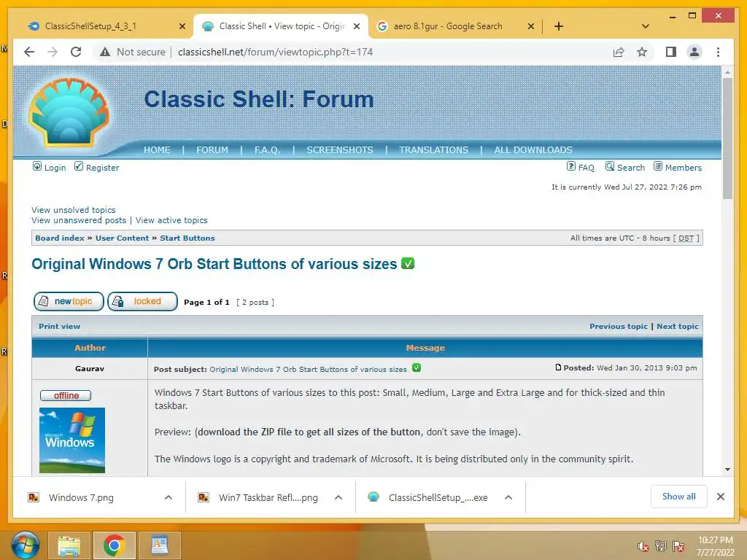Close the ClassicShellSetup_4_3_1 tab
The height and width of the screenshot is (560, 747).
point(182,27)
